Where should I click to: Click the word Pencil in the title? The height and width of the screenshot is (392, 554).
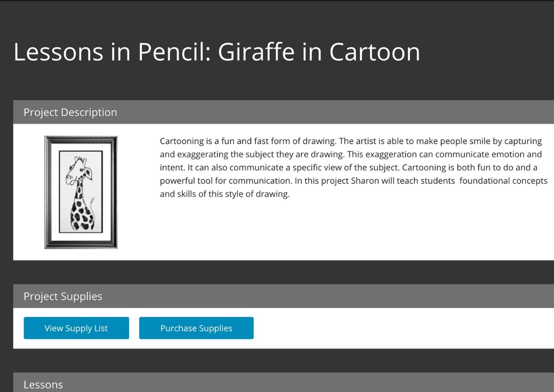click(x=175, y=52)
